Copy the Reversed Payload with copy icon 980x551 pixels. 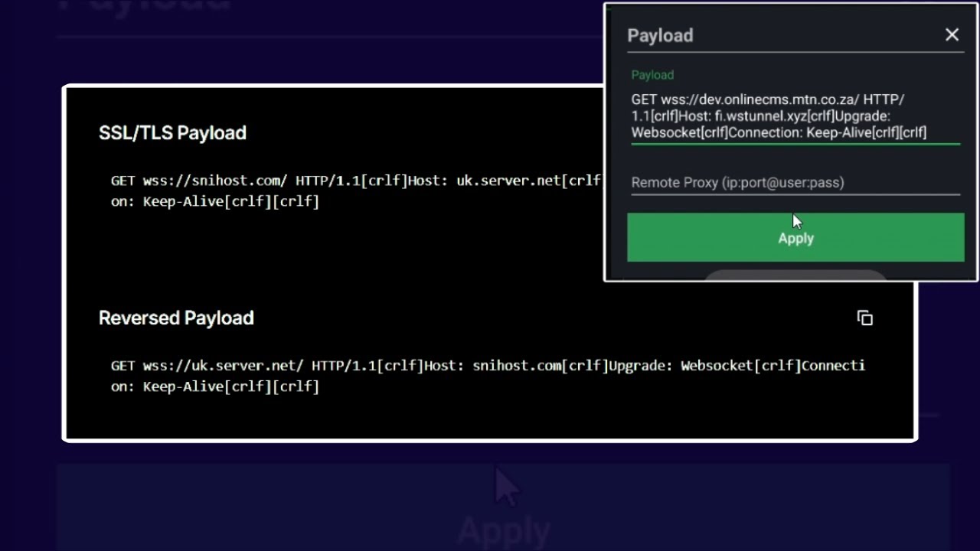865,318
